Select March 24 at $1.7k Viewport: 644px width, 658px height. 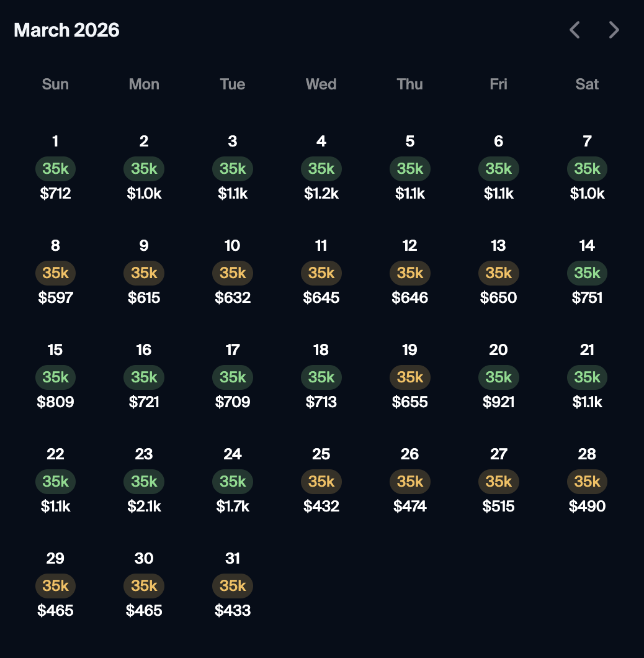click(x=233, y=480)
